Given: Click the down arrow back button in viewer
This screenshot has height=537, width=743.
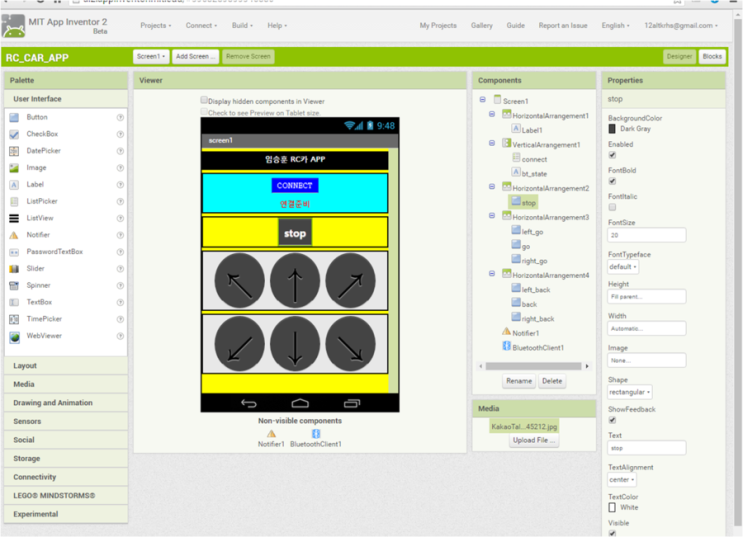Looking at the screenshot, I should point(295,344).
